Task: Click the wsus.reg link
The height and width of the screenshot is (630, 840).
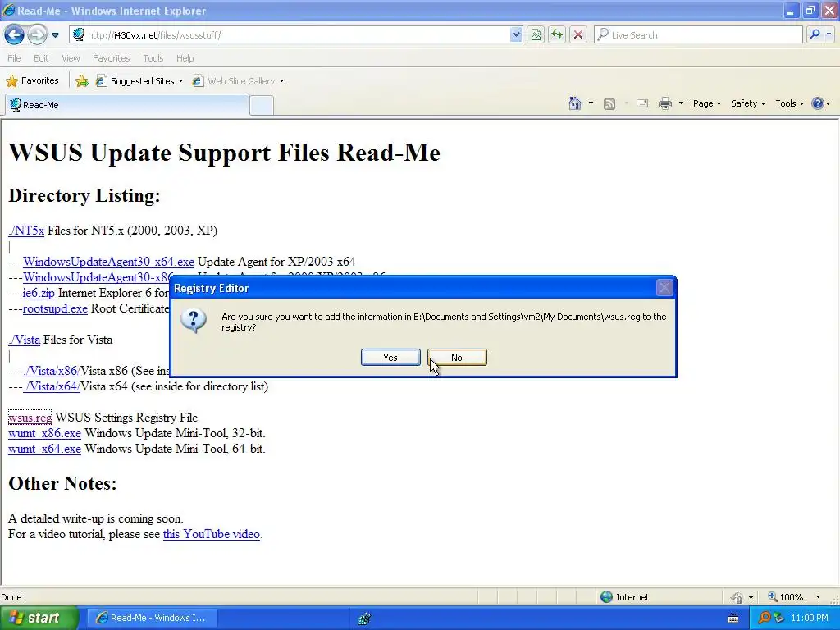Action: 30,418
